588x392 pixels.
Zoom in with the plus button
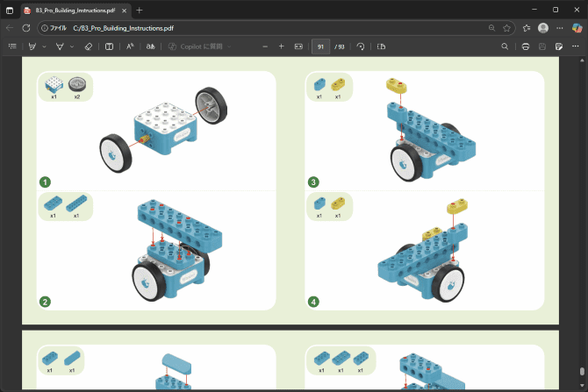click(x=282, y=46)
